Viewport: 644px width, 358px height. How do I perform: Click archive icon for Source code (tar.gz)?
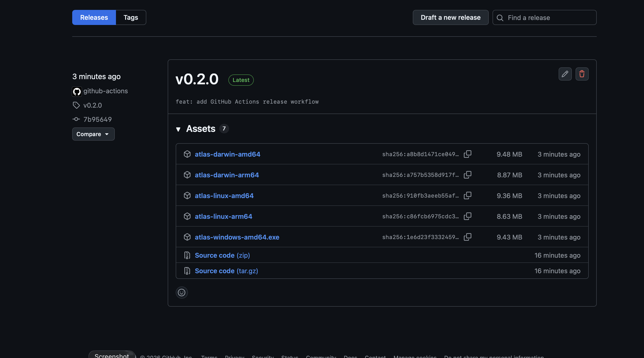(x=187, y=271)
